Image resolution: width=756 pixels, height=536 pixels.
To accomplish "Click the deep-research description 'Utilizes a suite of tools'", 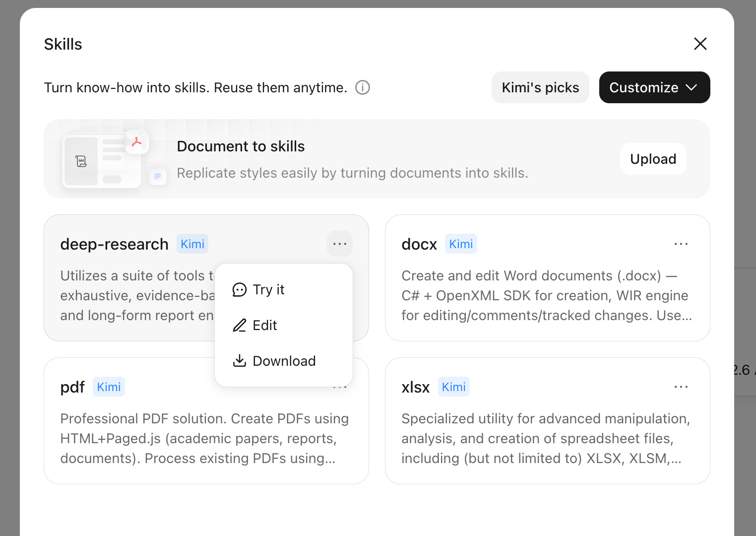I will pos(137,295).
